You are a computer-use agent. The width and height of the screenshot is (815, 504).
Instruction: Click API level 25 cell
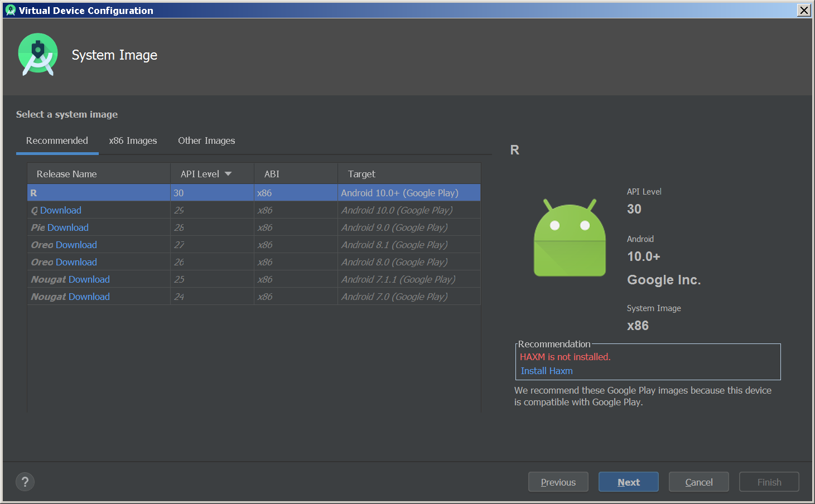click(x=212, y=279)
